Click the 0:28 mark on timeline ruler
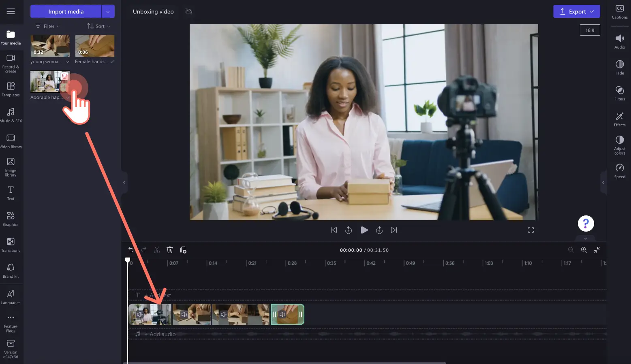The height and width of the screenshot is (364, 631). pyautogui.click(x=292, y=263)
